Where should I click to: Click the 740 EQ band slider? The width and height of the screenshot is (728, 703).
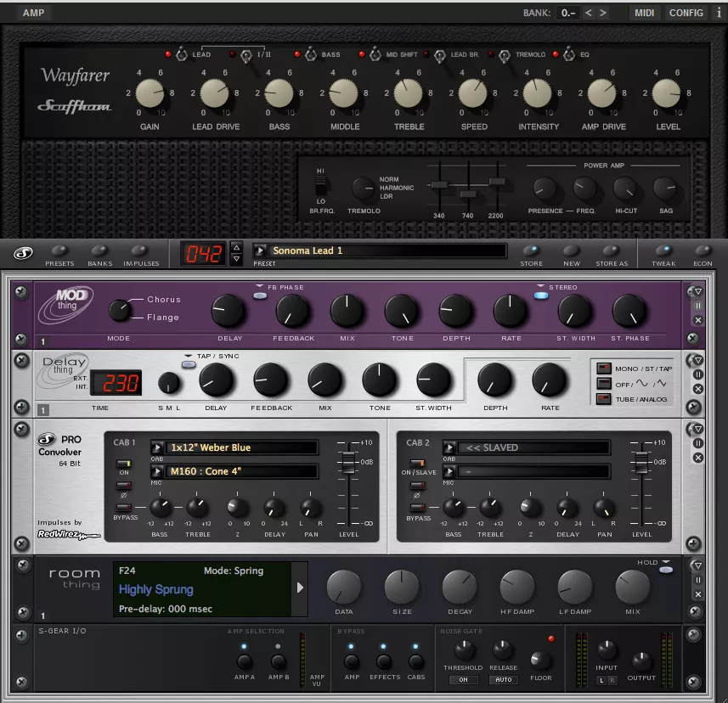468,194
